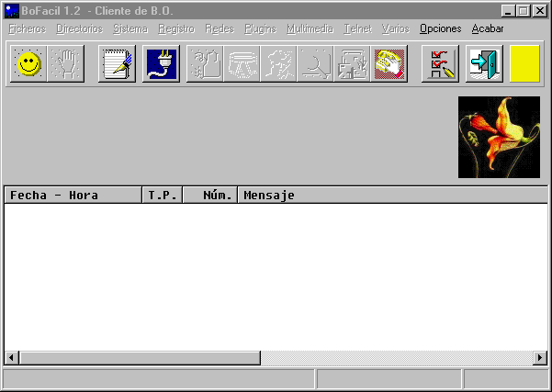Click the yellow smiley face toolbar icon

tap(29, 64)
